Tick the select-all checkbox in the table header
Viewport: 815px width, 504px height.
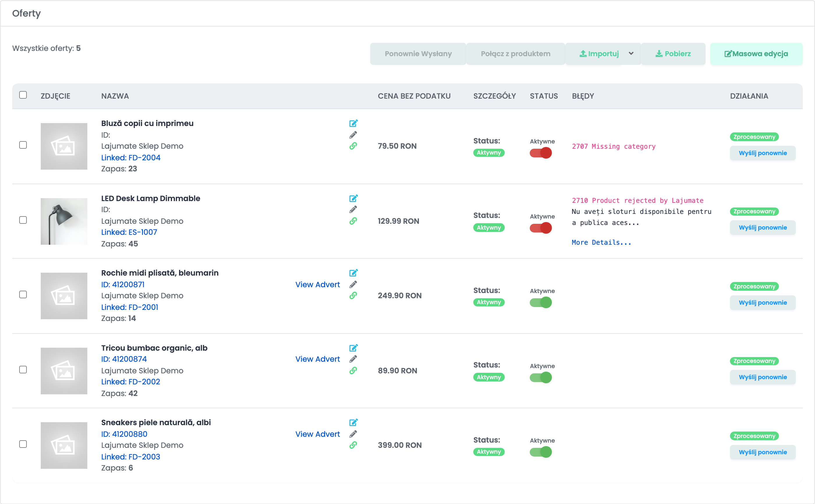click(x=23, y=95)
